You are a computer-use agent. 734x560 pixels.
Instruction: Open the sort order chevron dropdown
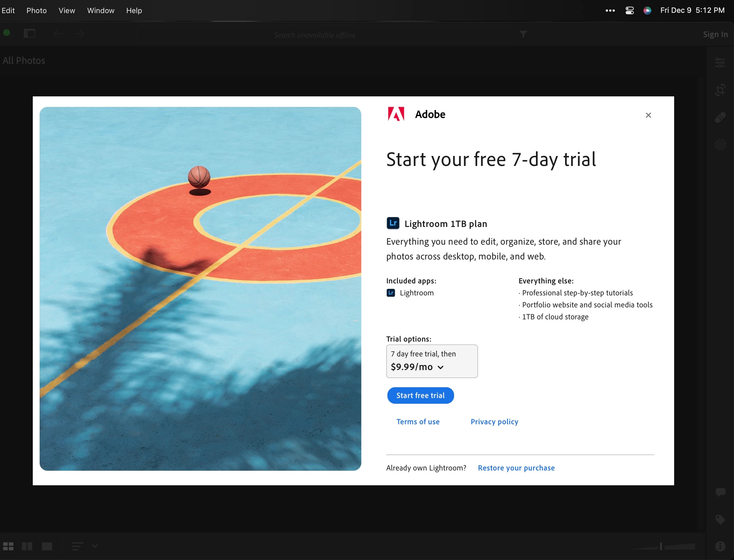pyautogui.click(x=95, y=546)
